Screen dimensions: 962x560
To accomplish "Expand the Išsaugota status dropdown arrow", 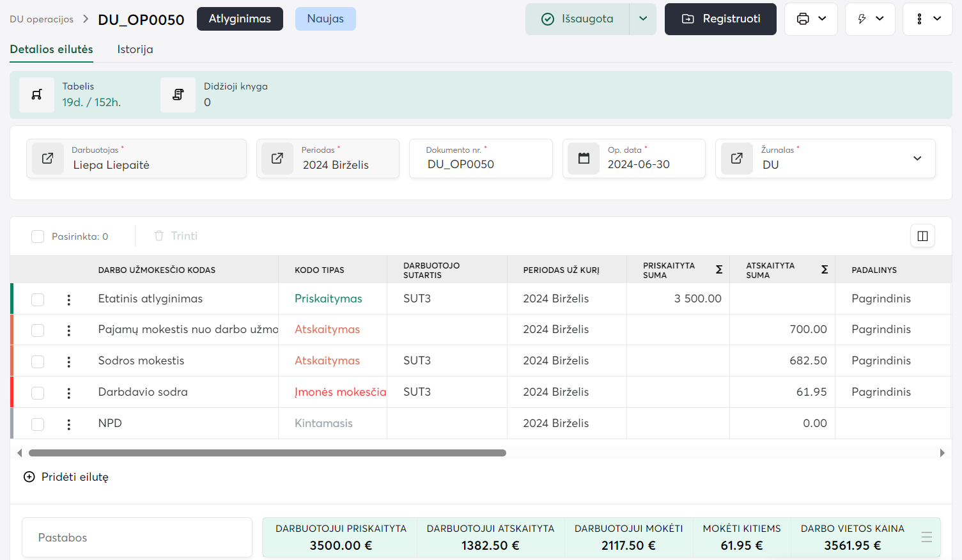I will pyautogui.click(x=643, y=19).
